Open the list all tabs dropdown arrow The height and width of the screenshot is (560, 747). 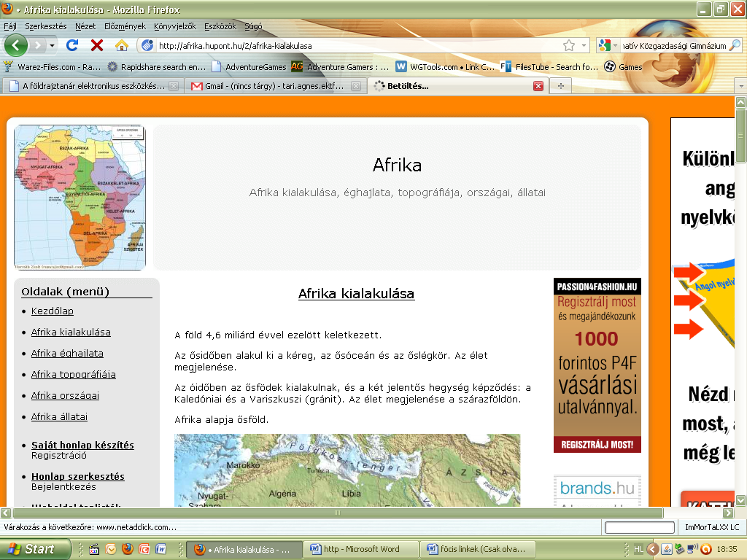(741, 86)
